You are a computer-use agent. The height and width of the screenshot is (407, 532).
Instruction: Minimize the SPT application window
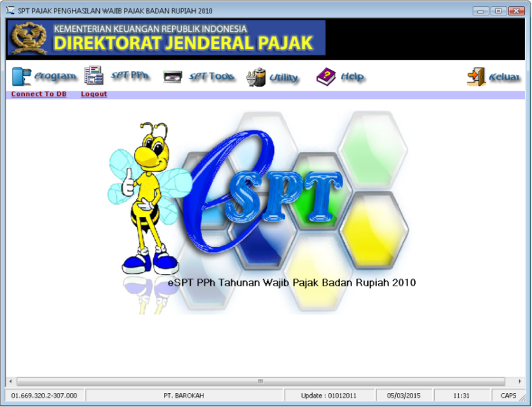point(481,11)
